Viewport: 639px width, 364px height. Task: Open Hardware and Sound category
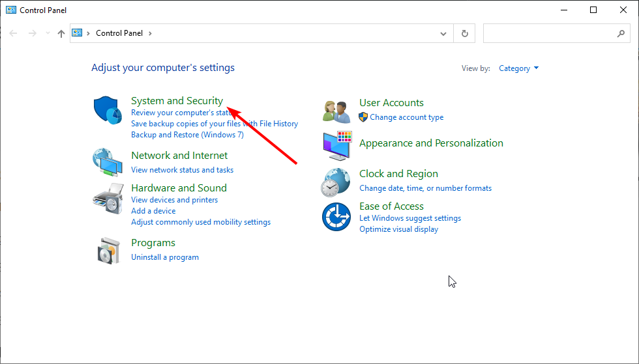[x=179, y=188]
